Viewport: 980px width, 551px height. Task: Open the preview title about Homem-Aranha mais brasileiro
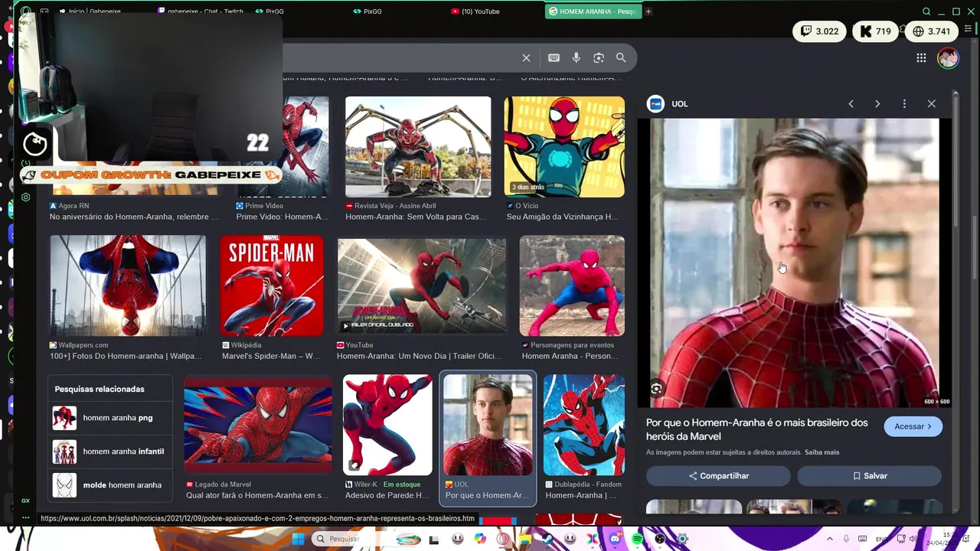point(756,429)
